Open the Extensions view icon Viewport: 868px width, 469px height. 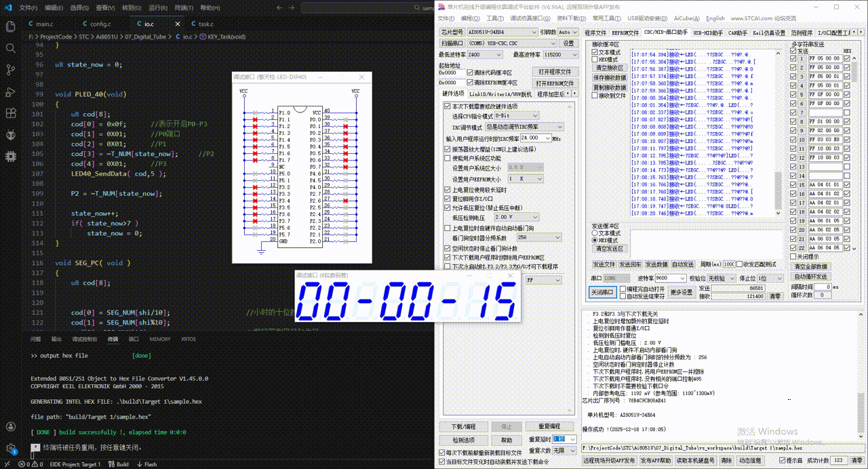tap(10, 114)
